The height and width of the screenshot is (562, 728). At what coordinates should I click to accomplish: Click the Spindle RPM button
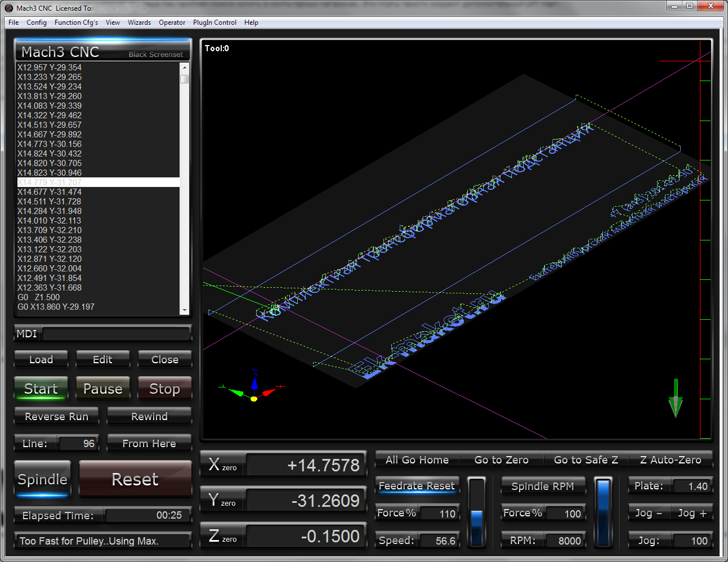(543, 486)
